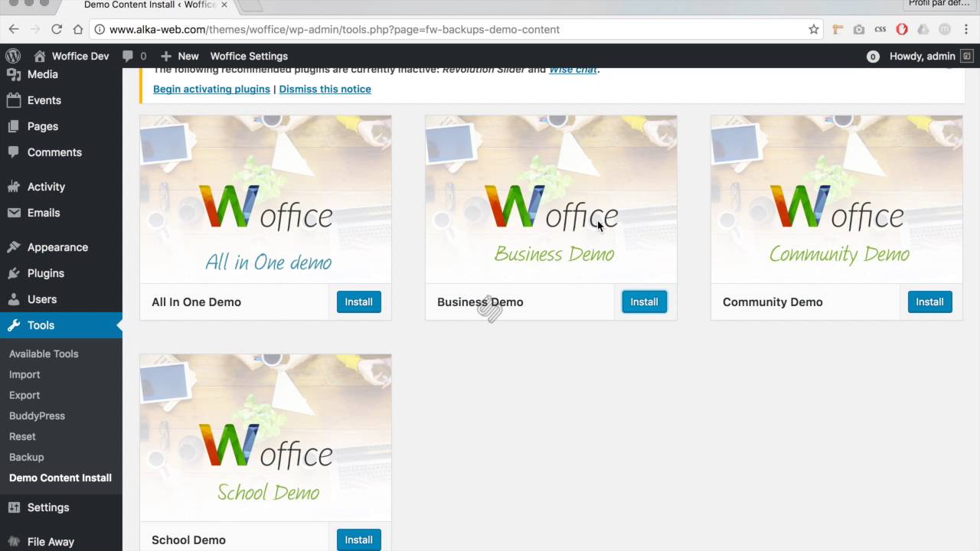Click the plus New icon in admin bar
980x551 pixels.
[x=166, y=56]
